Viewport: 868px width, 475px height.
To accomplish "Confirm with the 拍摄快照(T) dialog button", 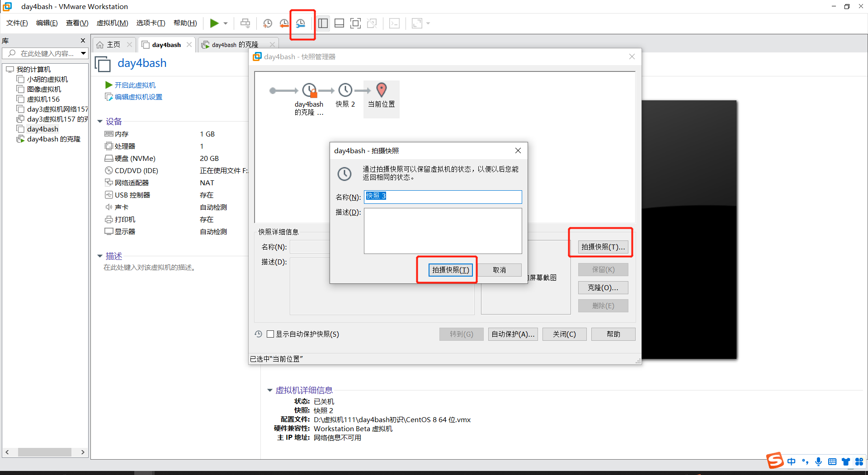I will pos(450,270).
